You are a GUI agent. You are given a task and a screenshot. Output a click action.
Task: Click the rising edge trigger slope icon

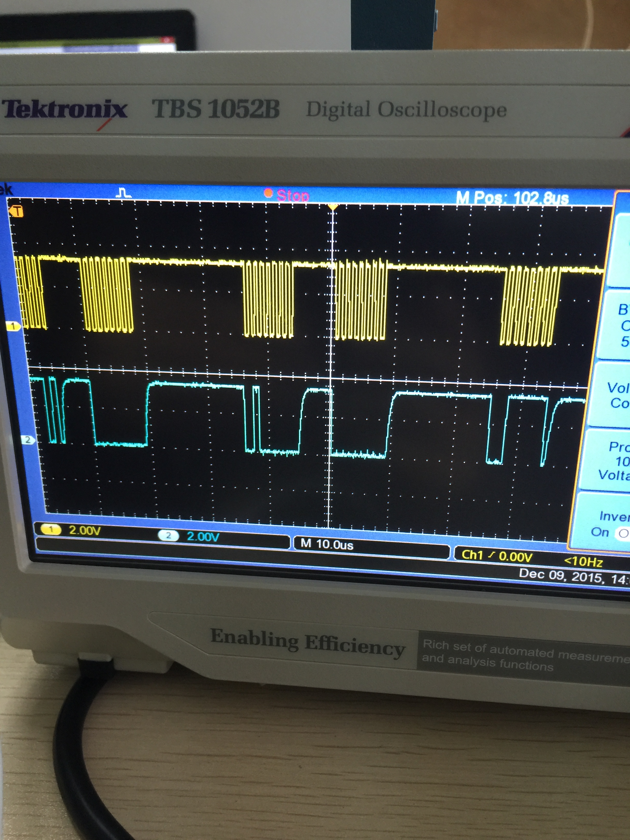(x=492, y=555)
